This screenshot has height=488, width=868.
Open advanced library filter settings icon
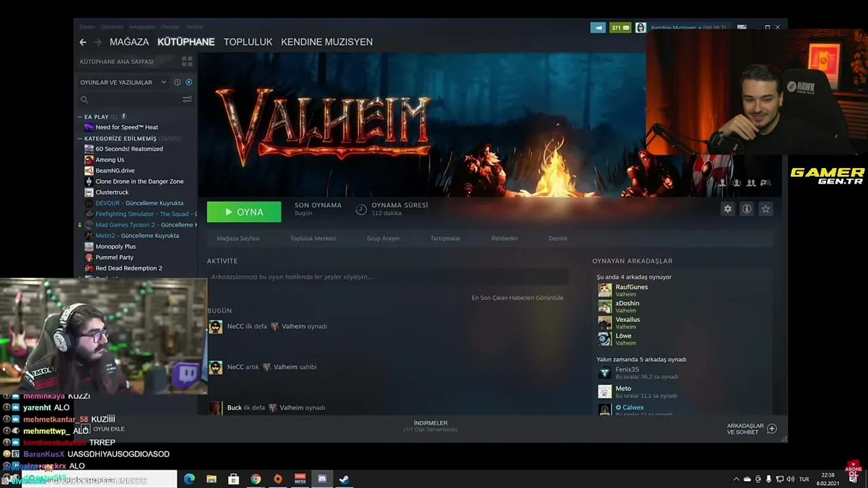[187, 100]
